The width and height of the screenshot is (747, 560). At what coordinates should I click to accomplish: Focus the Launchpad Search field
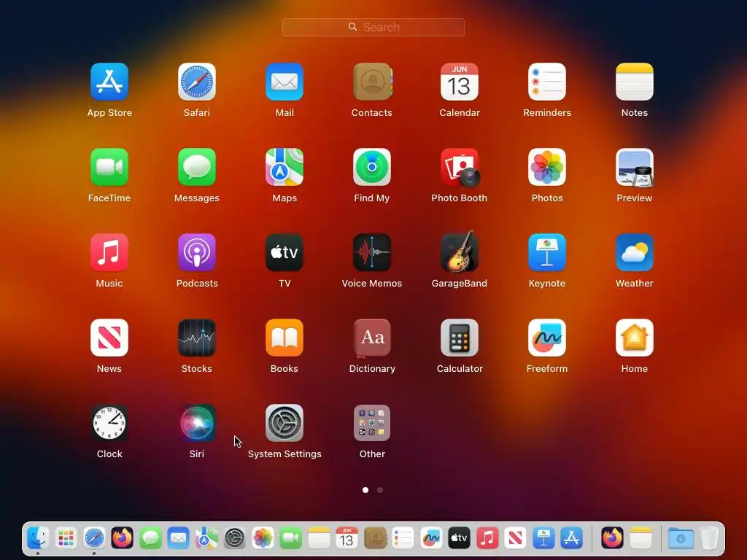point(373,27)
